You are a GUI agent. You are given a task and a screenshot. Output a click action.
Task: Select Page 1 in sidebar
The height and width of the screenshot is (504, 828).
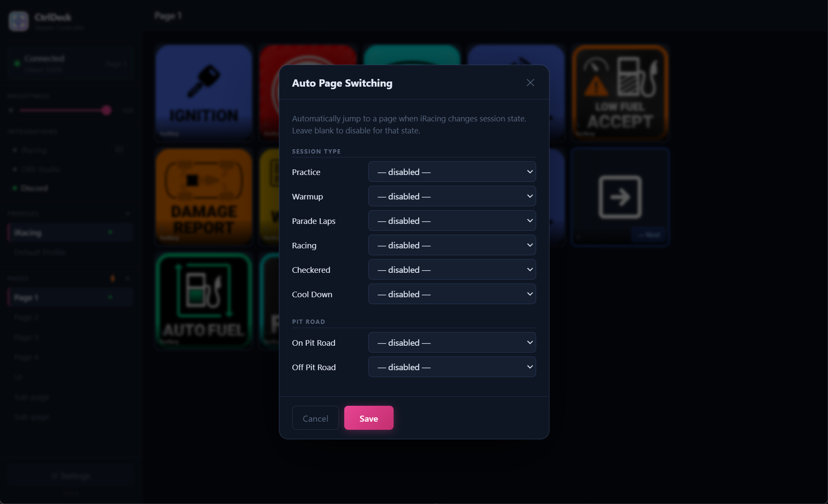(x=70, y=297)
